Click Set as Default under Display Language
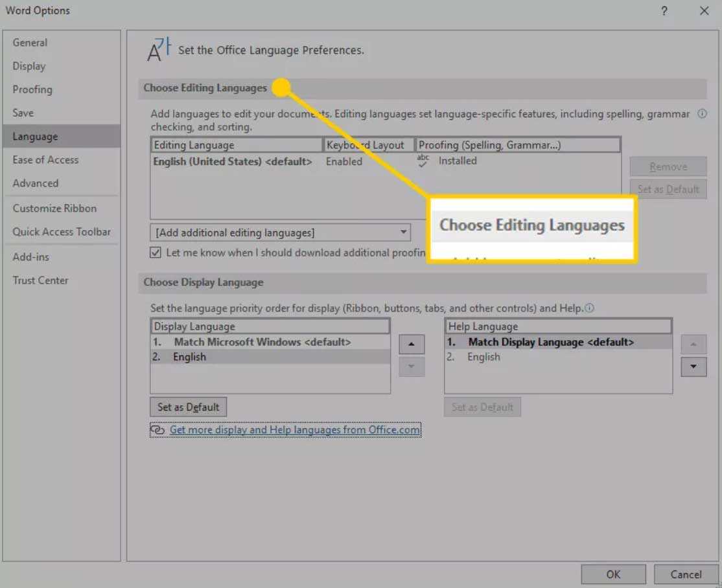This screenshot has height=588, width=722. point(189,407)
